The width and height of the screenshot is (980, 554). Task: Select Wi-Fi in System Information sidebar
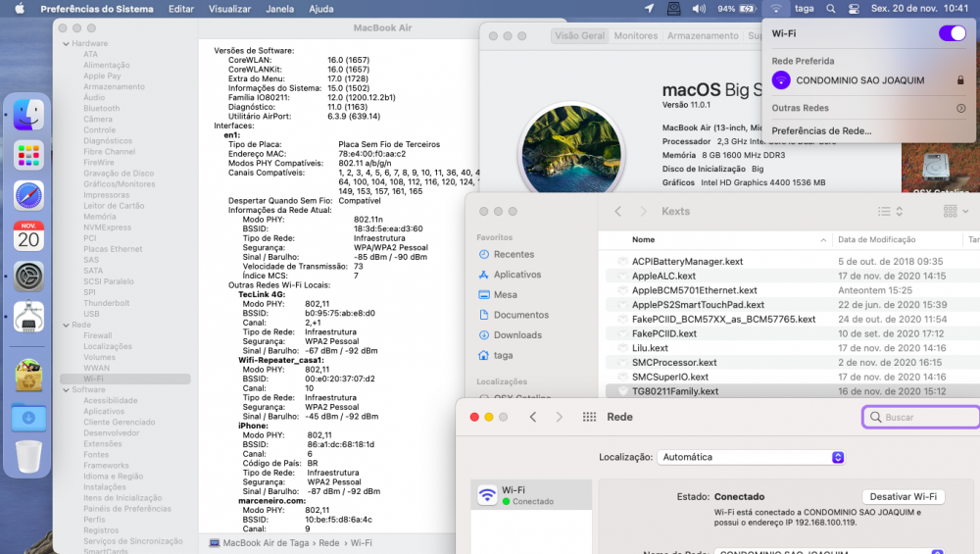coord(125,378)
